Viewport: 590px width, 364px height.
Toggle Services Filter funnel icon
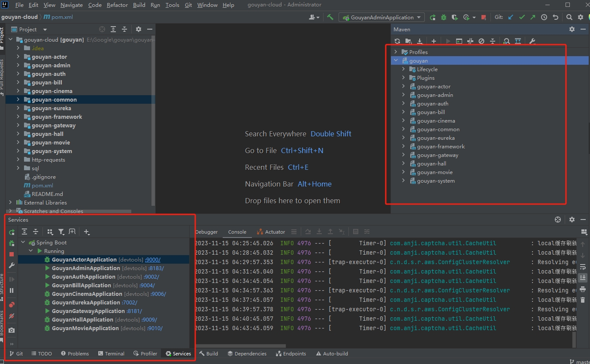point(61,232)
